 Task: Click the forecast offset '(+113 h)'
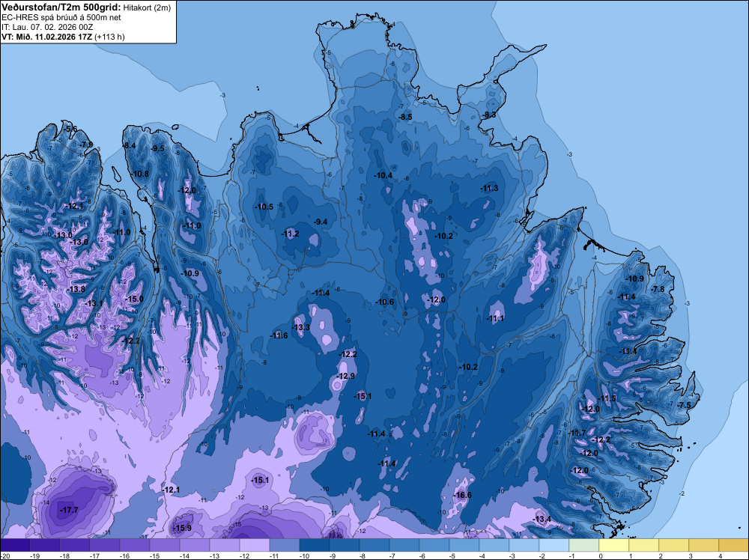tap(109, 37)
